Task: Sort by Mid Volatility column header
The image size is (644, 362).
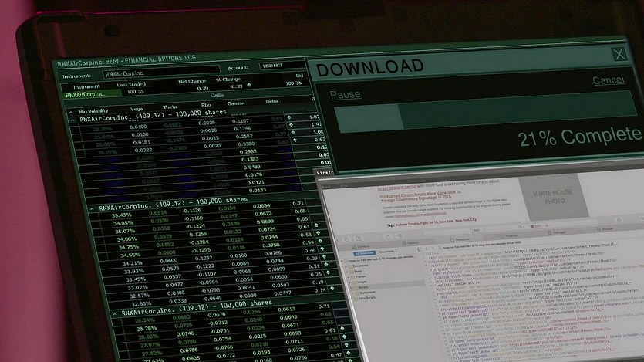Action: pos(93,111)
